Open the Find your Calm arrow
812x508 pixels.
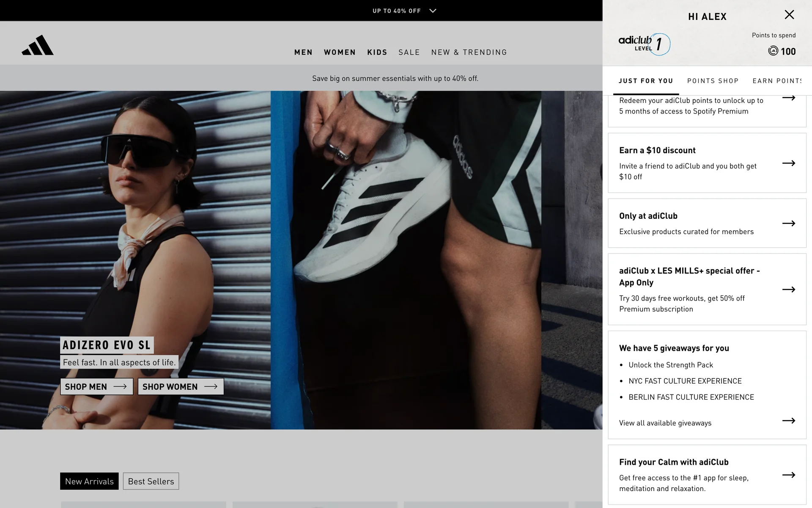tap(788, 475)
